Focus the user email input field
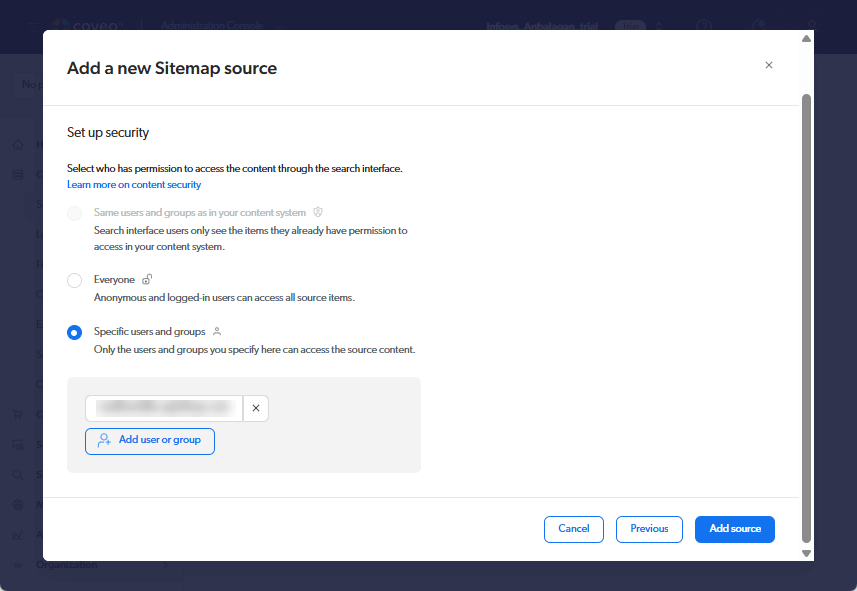This screenshot has width=857, height=591. point(164,408)
